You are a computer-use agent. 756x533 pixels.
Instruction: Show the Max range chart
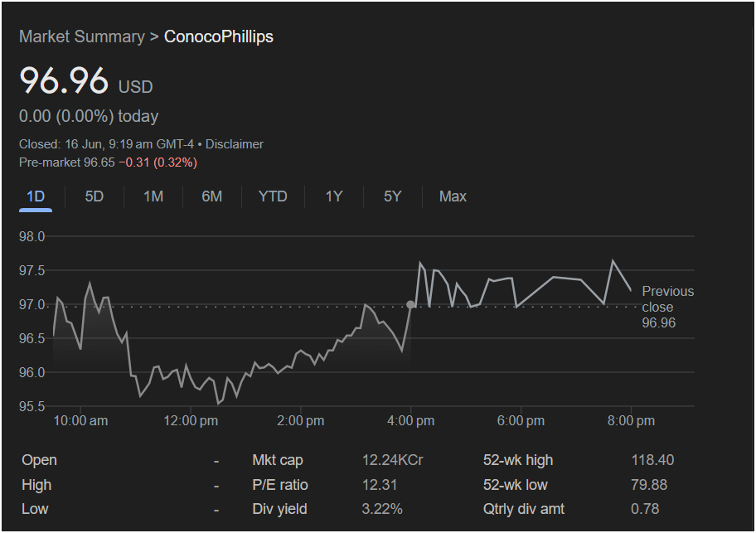pyautogui.click(x=453, y=196)
